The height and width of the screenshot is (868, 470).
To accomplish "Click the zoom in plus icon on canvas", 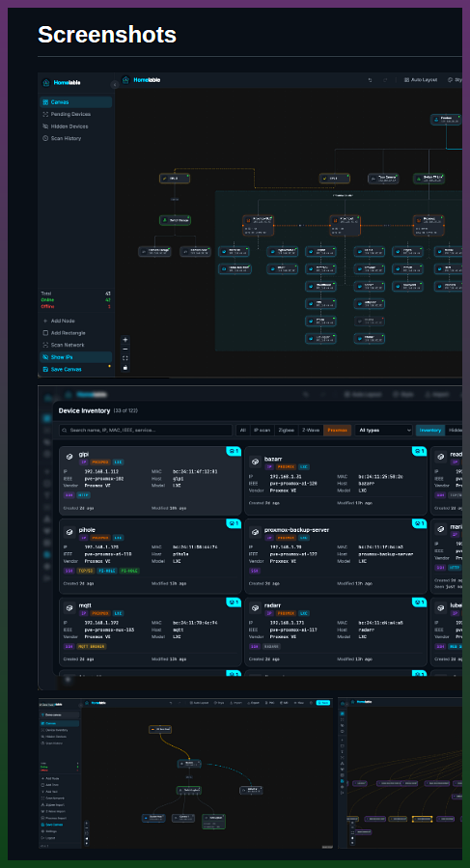I will (125, 340).
